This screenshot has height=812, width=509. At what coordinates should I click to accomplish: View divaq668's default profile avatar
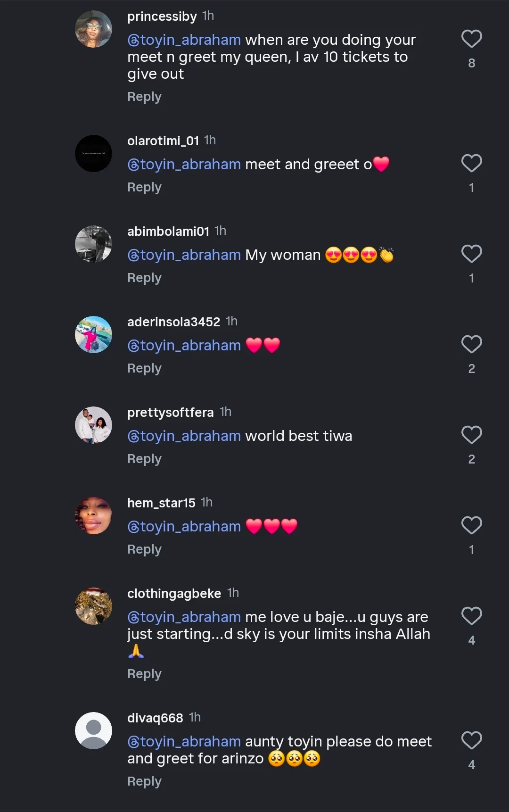93,730
